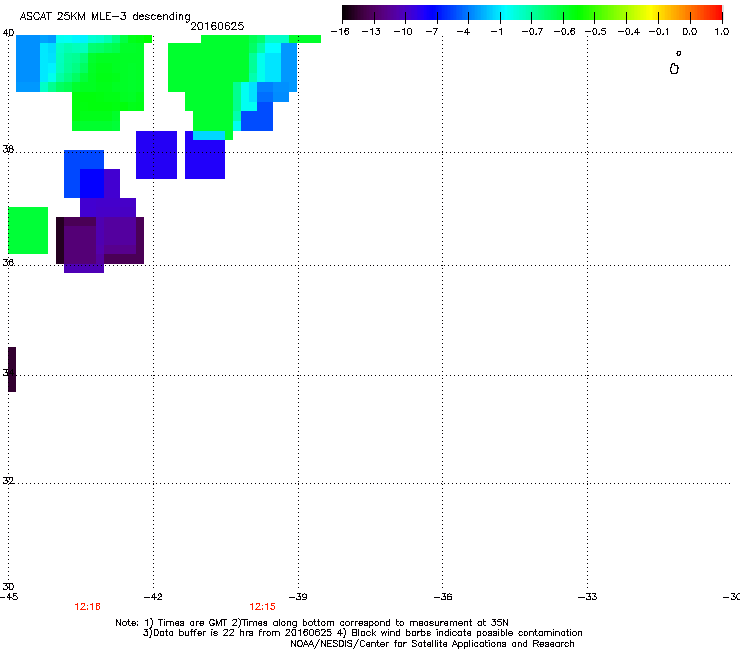Click the note 'Data buffer is 22 hrs'
Viewport: 740px width, 650px height.
pos(205,633)
